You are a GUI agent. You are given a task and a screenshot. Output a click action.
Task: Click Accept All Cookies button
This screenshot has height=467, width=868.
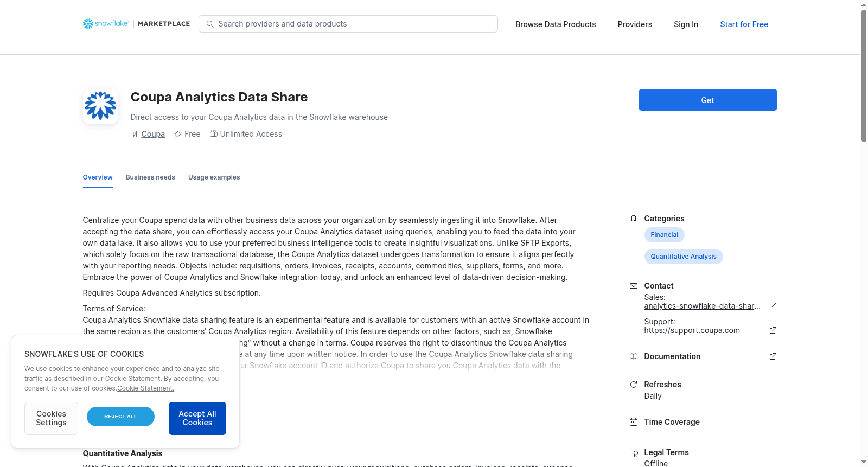click(x=197, y=418)
